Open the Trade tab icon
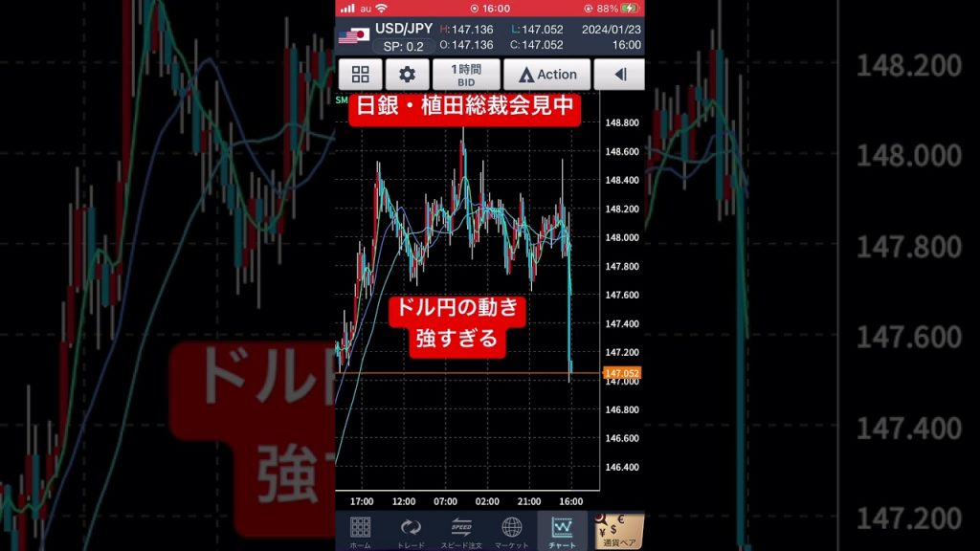The width and height of the screenshot is (980, 551). [411, 530]
